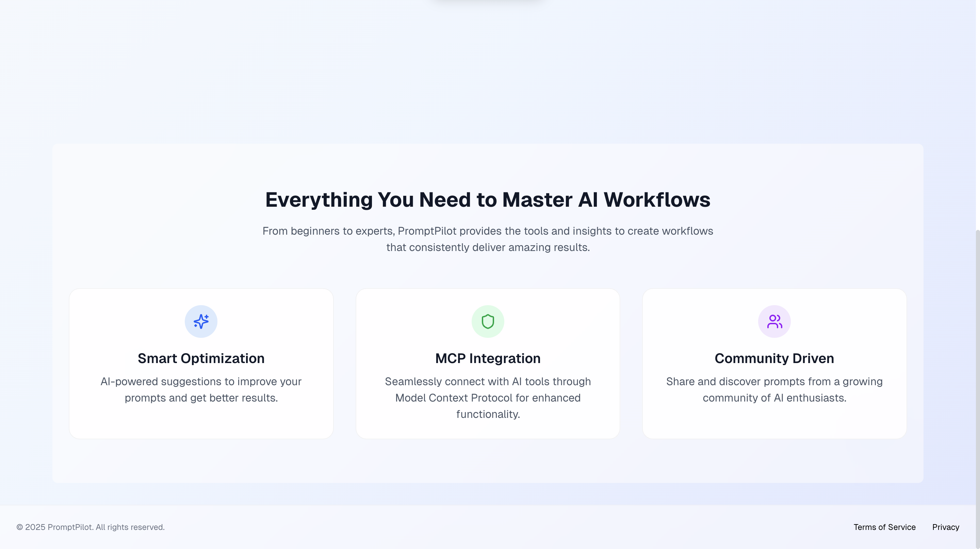Select the MCP Integration card title
The image size is (980, 549).
pyautogui.click(x=488, y=358)
